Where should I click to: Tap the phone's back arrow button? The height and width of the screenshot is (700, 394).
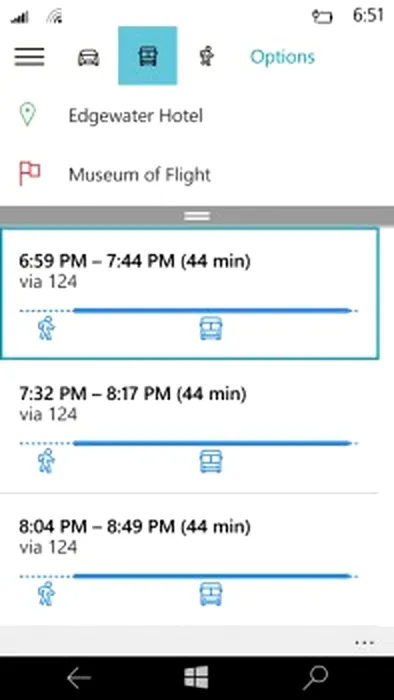point(79,678)
